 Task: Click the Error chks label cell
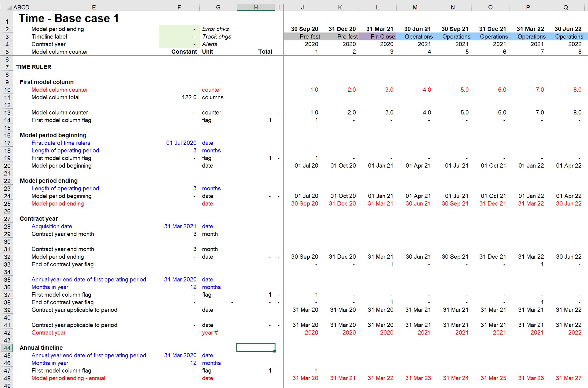(215, 29)
